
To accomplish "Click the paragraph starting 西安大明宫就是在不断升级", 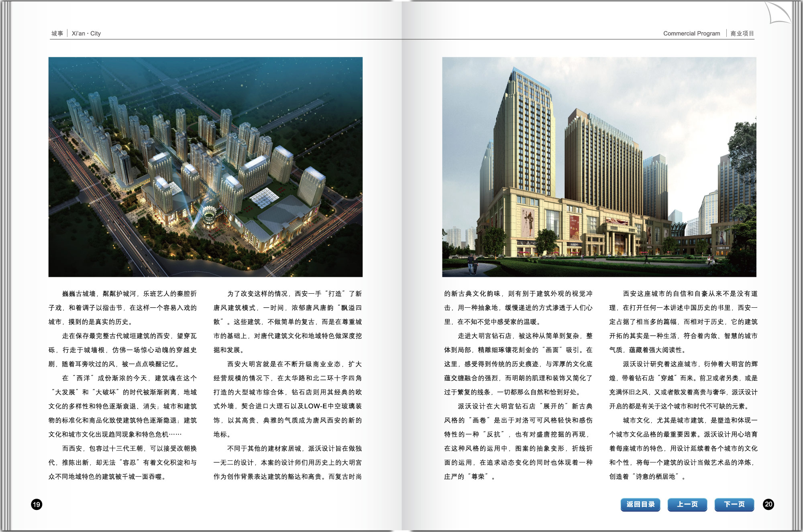I will point(287,399).
